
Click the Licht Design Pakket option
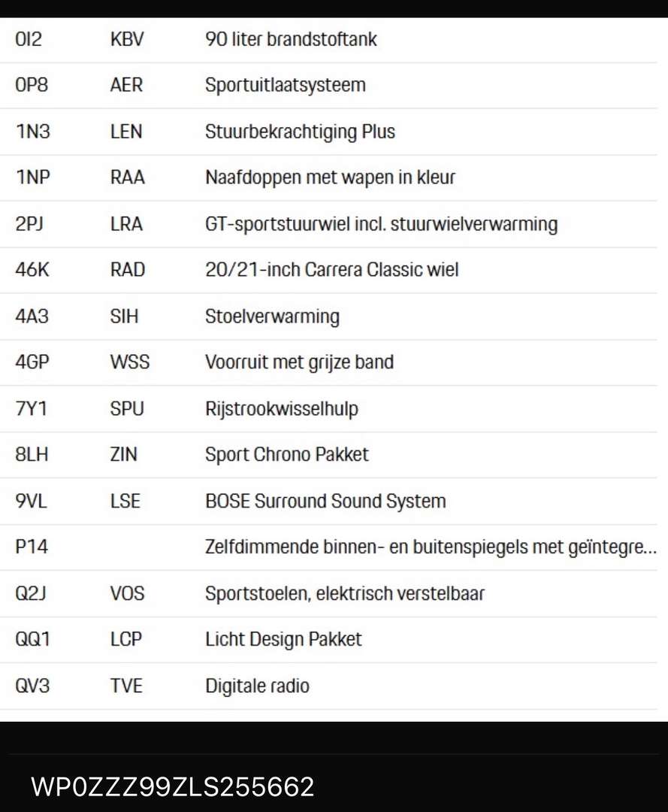tap(283, 640)
